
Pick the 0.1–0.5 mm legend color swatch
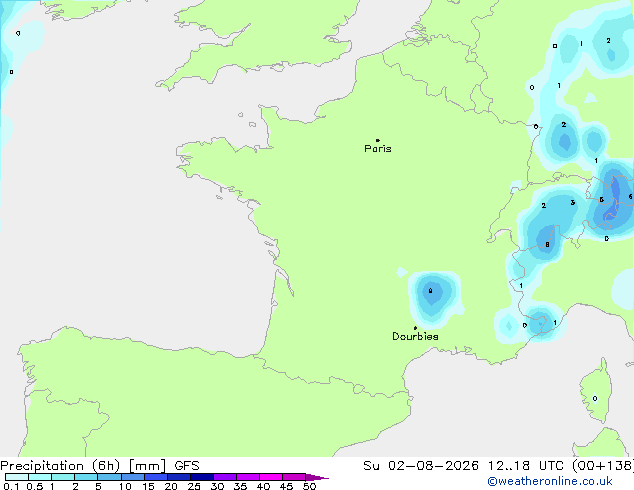[17, 477]
